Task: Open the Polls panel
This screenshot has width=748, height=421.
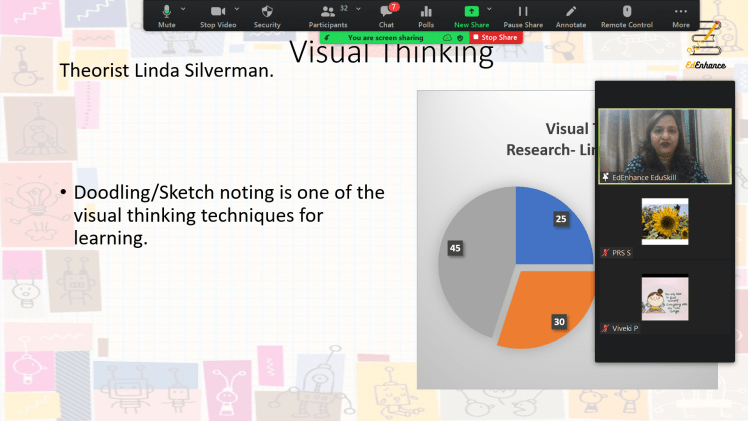Action: (x=426, y=14)
